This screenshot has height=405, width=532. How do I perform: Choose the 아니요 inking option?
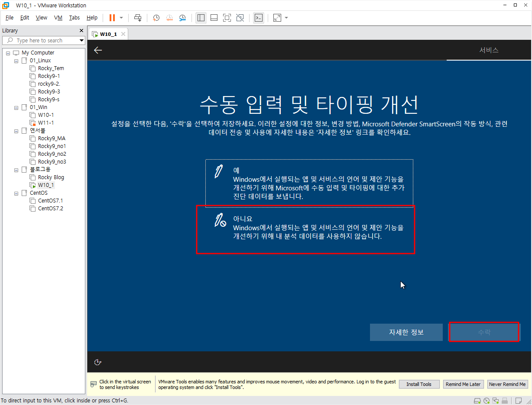(309, 229)
